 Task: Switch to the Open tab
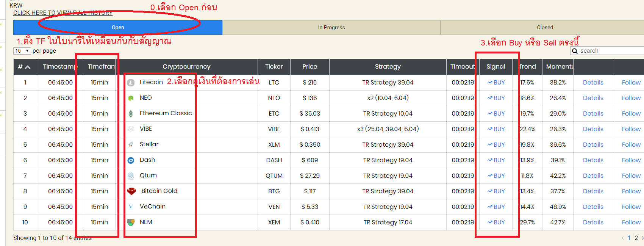tap(118, 27)
